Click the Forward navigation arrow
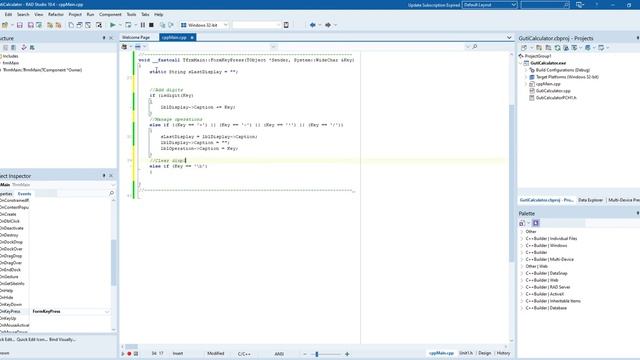640x360 pixels. pyautogui.click(x=328, y=25)
